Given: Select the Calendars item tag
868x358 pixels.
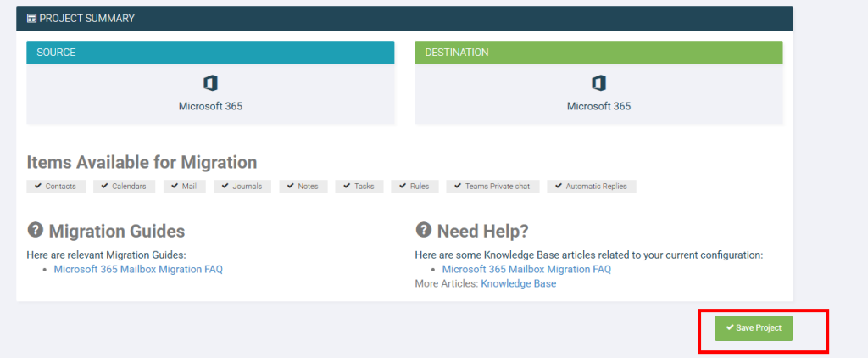Looking at the screenshot, I should tap(125, 186).
